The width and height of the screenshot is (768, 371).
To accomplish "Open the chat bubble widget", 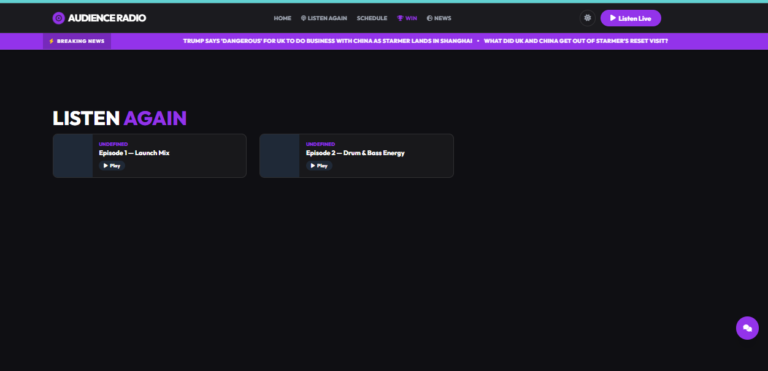I will (x=747, y=328).
